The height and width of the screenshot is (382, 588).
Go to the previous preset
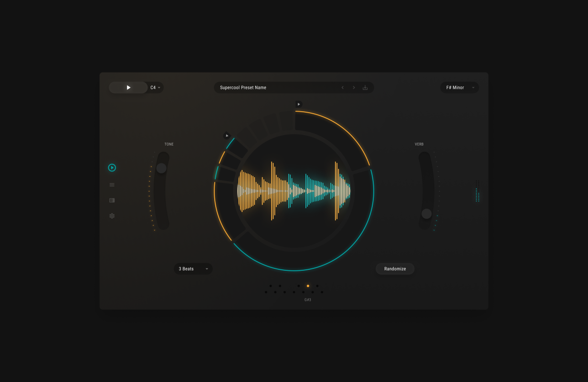click(342, 88)
